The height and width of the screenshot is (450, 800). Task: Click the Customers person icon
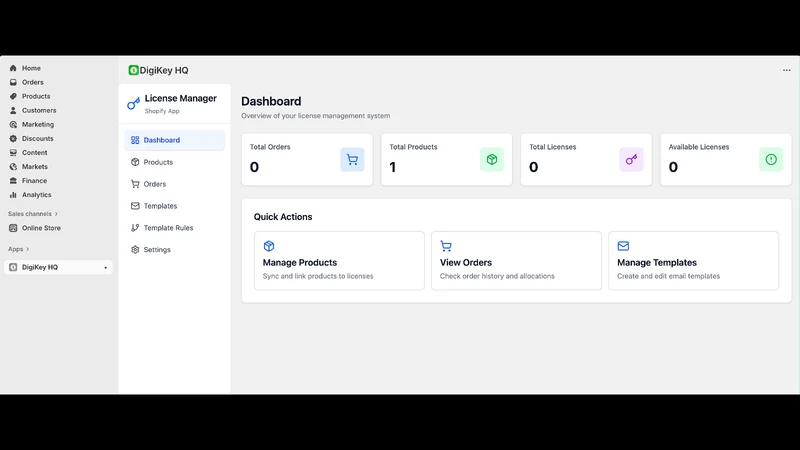pos(13,110)
